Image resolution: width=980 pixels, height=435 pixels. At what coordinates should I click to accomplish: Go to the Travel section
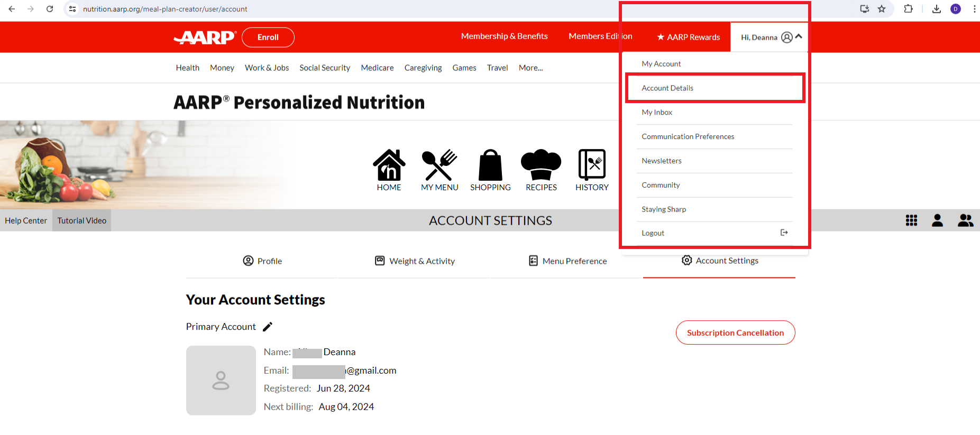pos(498,68)
